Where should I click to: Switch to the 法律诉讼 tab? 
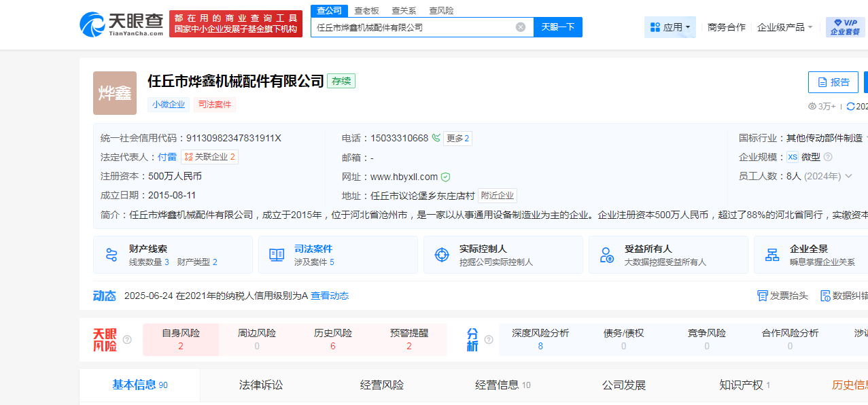260,385
